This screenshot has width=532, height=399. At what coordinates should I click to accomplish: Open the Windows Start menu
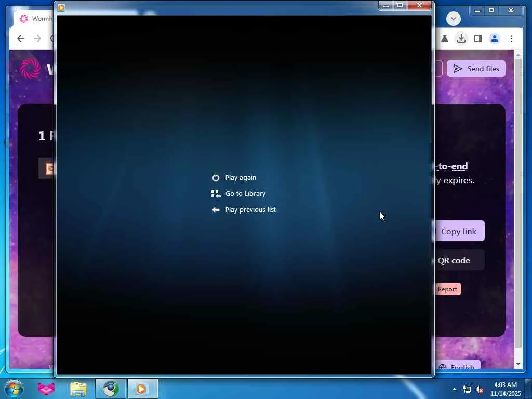click(x=14, y=389)
